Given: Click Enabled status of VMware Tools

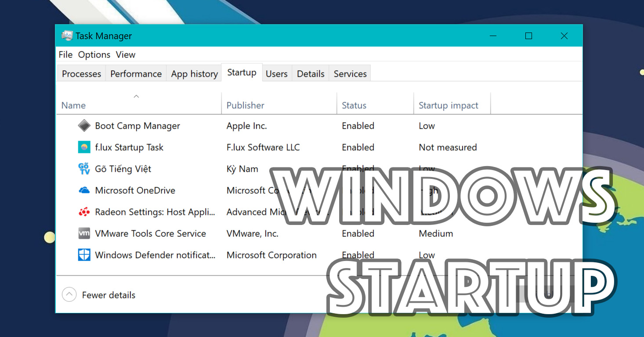Looking at the screenshot, I should pos(358,233).
